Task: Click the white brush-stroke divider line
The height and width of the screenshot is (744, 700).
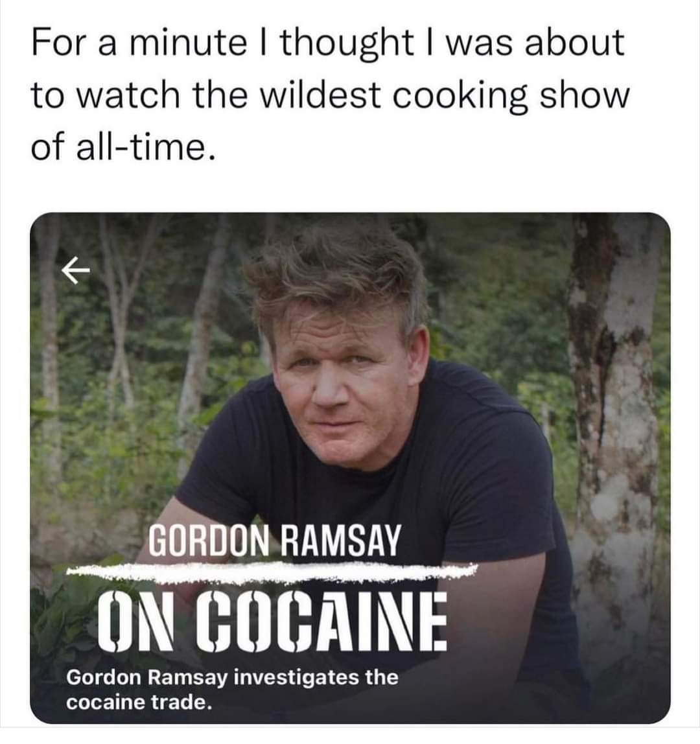Action: (272, 572)
